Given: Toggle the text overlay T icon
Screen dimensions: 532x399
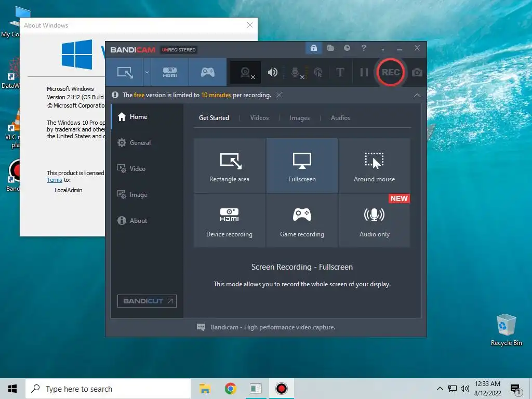Looking at the screenshot, I should (x=340, y=72).
